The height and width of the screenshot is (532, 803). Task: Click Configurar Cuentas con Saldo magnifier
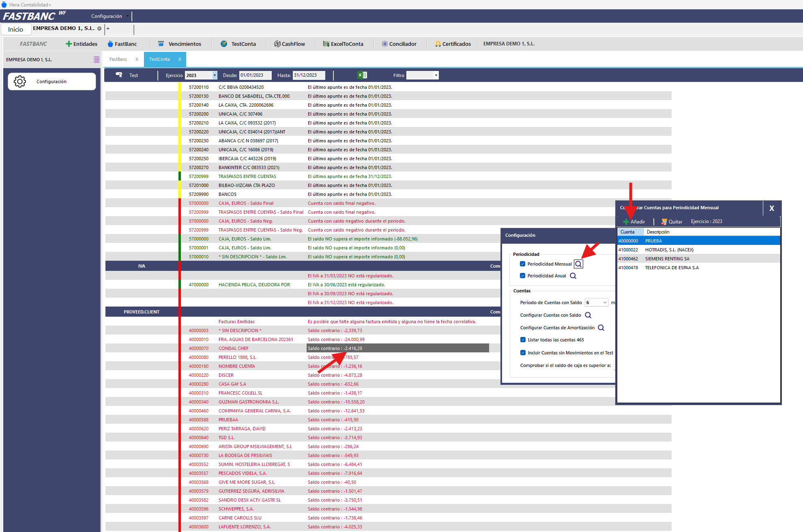[588, 315]
